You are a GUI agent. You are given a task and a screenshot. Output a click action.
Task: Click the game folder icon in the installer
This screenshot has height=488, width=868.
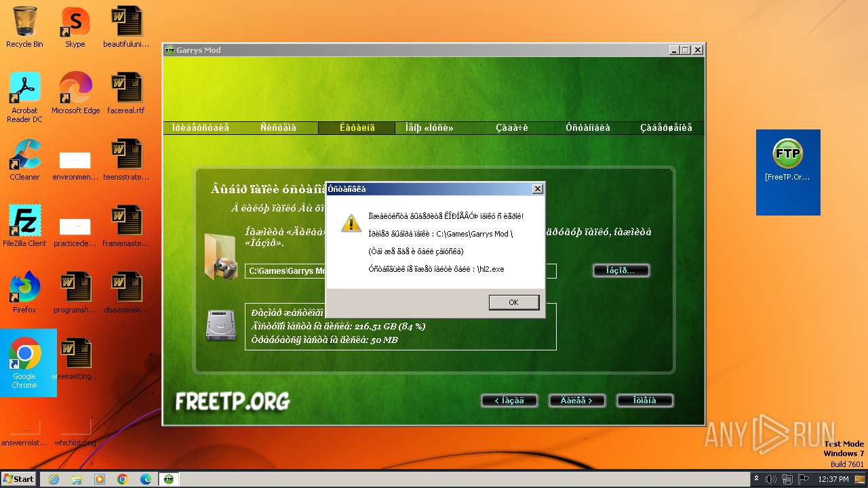pyautogui.click(x=221, y=257)
